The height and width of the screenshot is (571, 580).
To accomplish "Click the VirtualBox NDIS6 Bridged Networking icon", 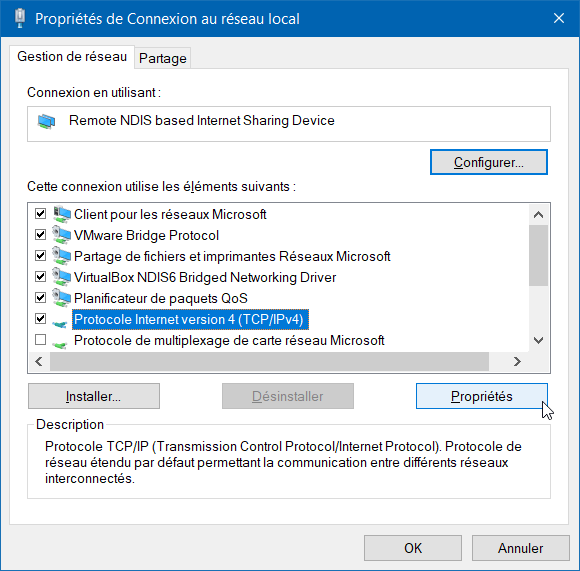I will point(61,278).
